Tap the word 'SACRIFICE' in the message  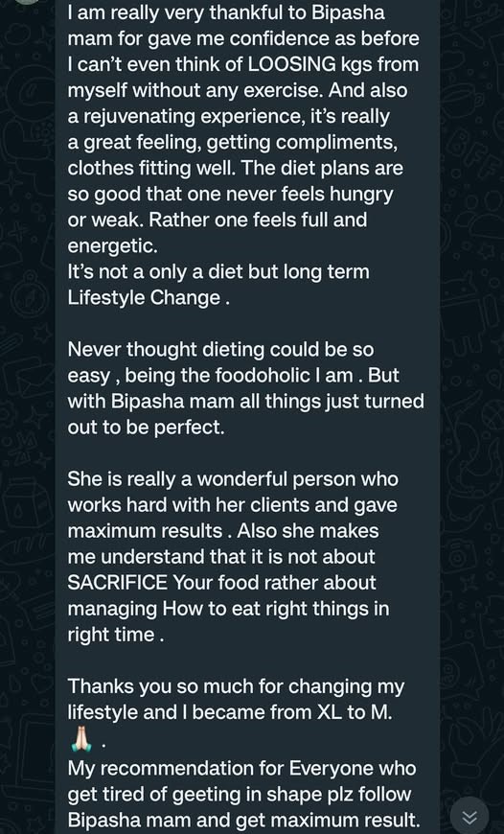(117, 583)
